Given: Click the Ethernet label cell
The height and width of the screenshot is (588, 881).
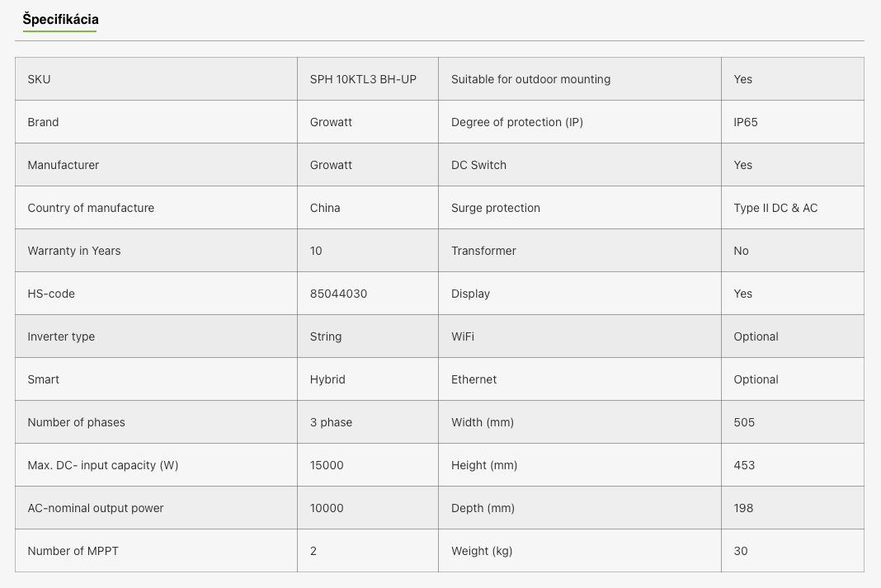Looking at the screenshot, I should (x=580, y=379).
